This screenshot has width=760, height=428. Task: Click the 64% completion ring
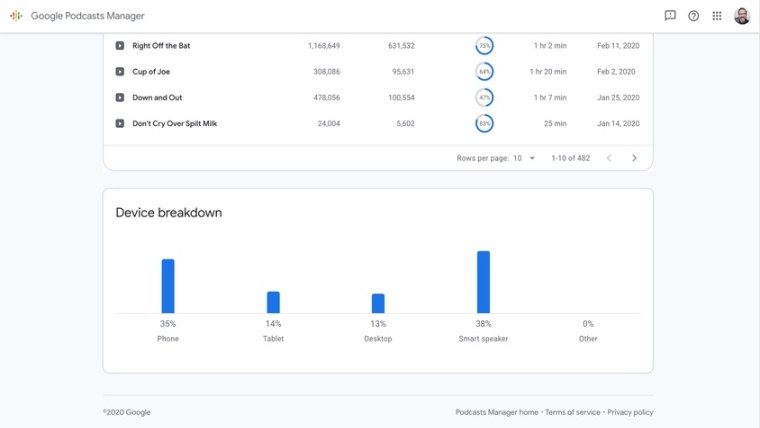484,72
